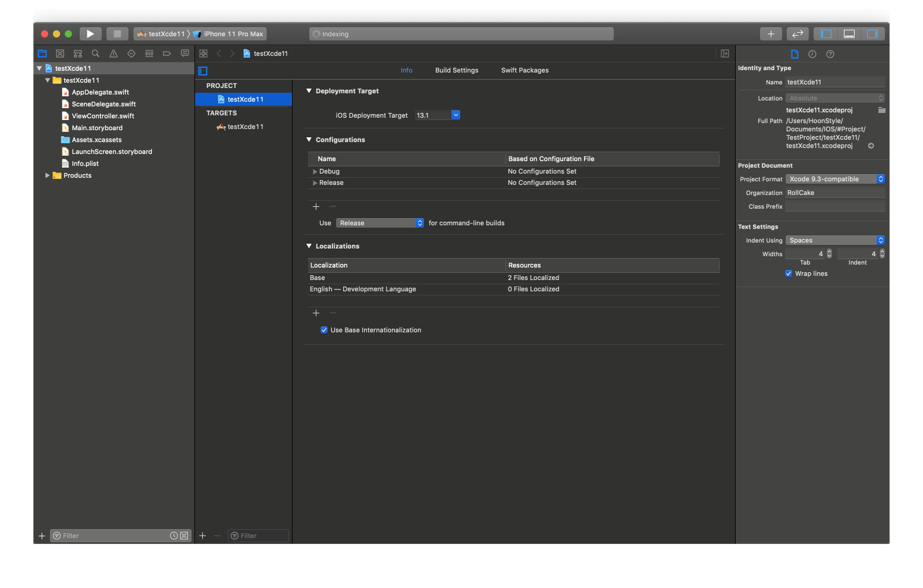Viewport: 923px width, 588px height.
Task: Stop the running scheme
Action: point(117,34)
